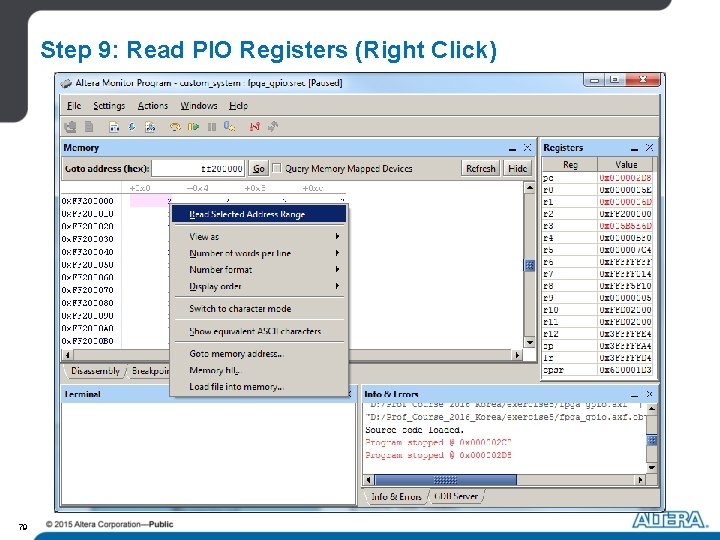
Task: Click the greyed-out document toolbar icon
Action: click(x=89, y=127)
